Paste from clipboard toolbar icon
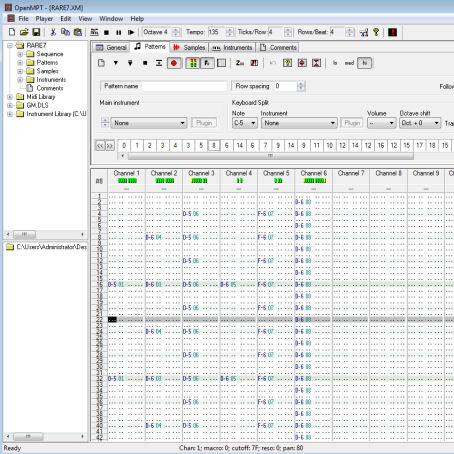The height and width of the screenshot is (454, 454). (78, 32)
